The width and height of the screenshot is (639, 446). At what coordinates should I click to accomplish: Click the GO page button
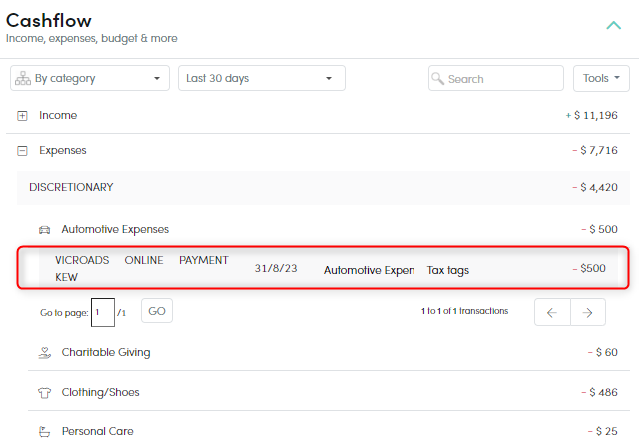[x=157, y=311]
